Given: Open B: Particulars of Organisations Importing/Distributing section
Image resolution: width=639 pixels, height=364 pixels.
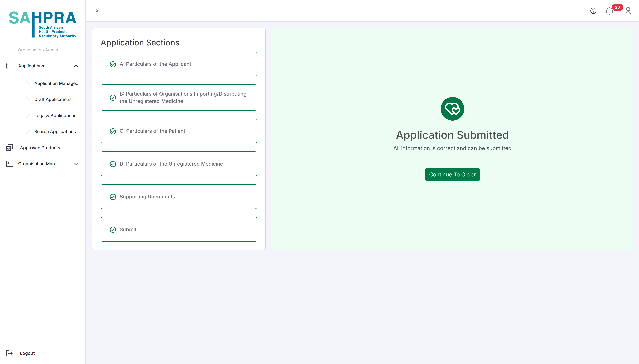Looking at the screenshot, I should tap(179, 97).
